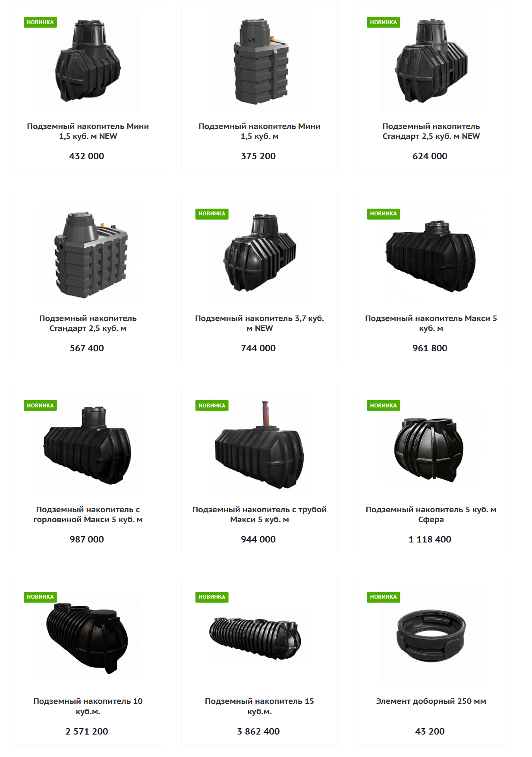Open the Сфера 5 куб. м tank image
The width and height of the screenshot is (532, 757).
tap(431, 445)
